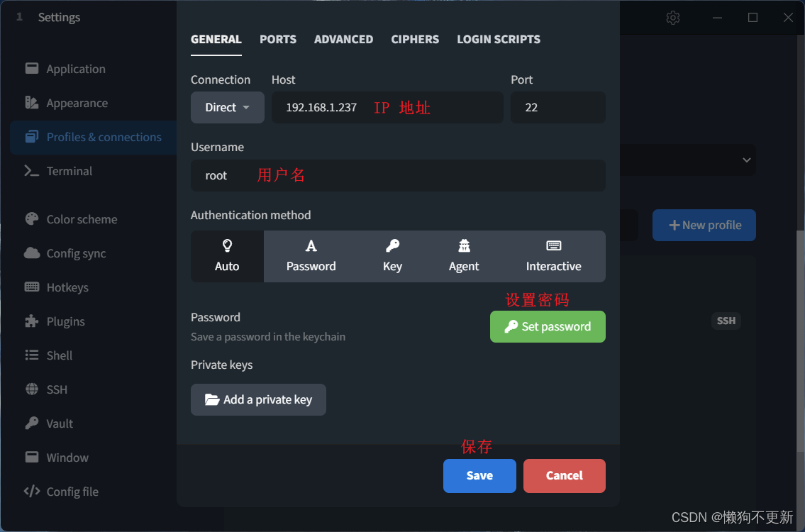Select Key authentication method
Image resolution: width=805 pixels, height=532 pixels.
392,256
